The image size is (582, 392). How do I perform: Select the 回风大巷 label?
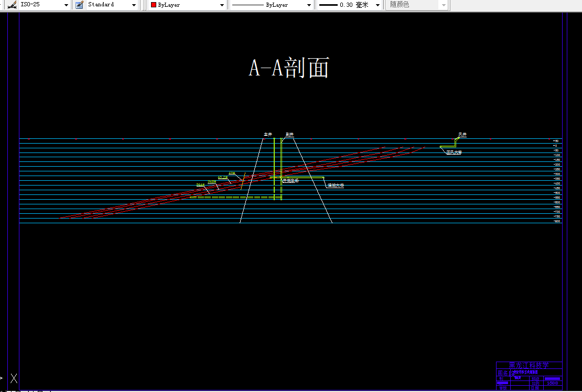(x=454, y=152)
